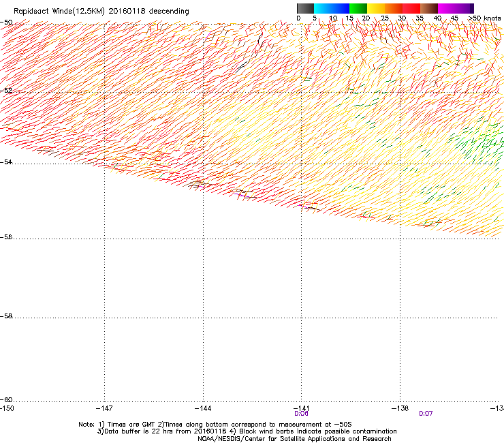Click the dark blue color bar segment
The height and width of the screenshot is (443, 504).
[341, 8]
